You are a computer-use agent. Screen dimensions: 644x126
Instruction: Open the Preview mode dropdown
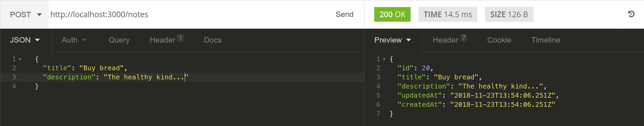pos(392,40)
